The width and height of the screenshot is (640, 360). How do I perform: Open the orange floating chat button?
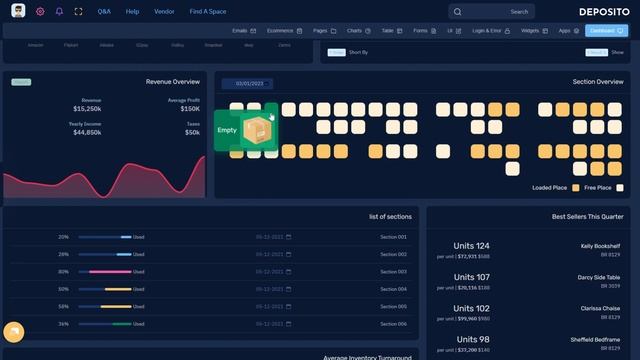[x=14, y=332]
